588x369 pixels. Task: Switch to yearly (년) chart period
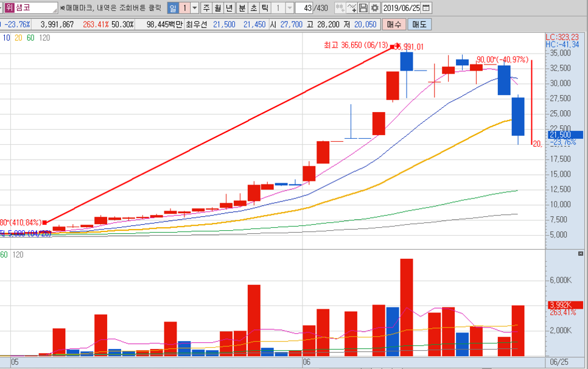click(x=229, y=8)
